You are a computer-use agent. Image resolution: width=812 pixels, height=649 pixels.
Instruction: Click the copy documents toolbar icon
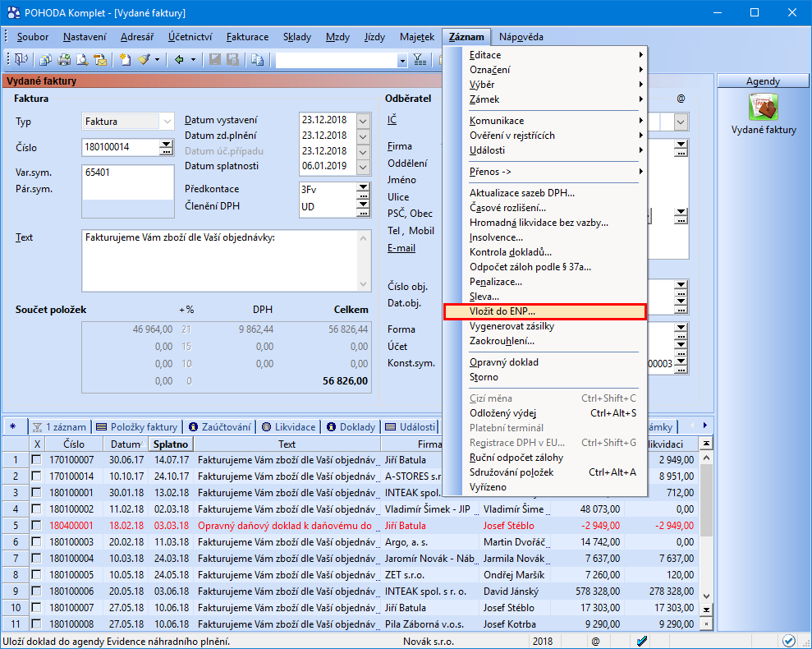point(46,60)
